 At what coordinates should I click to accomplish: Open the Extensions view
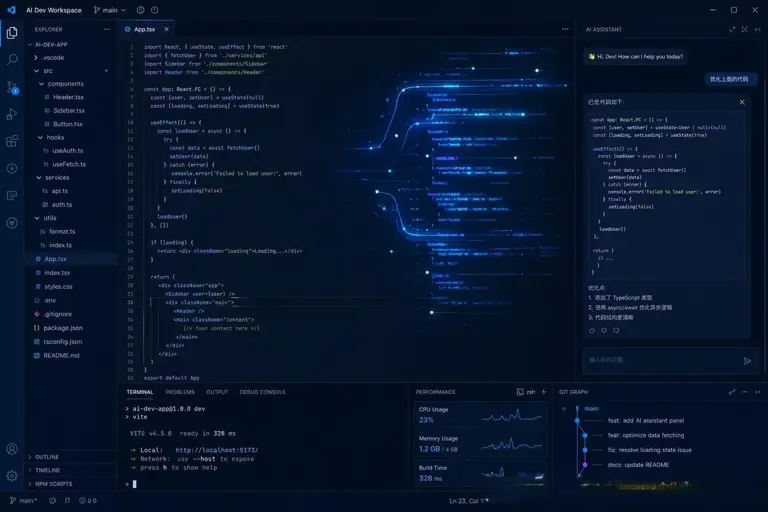coord(12,141)
